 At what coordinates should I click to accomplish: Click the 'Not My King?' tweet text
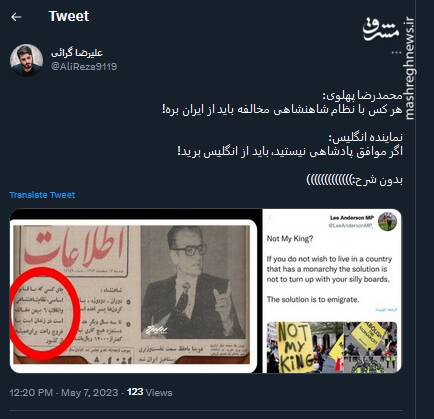coord(290,239)
